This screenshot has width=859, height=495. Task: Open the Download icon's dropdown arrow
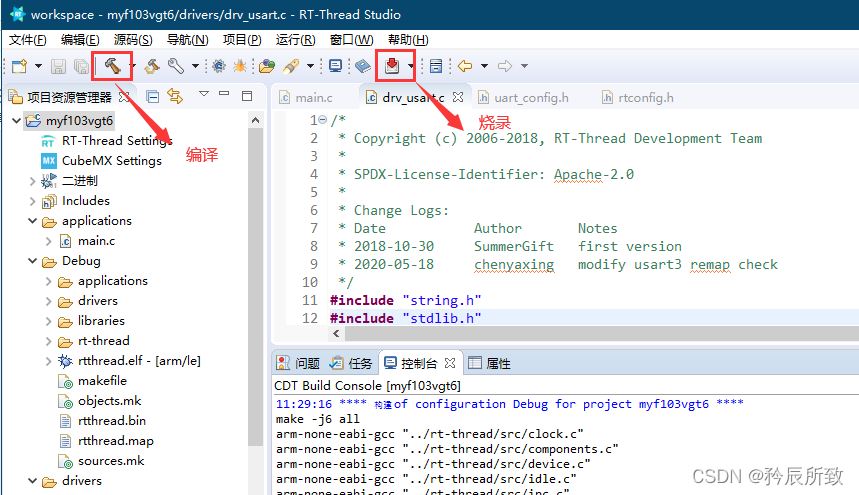pos(410,66)
